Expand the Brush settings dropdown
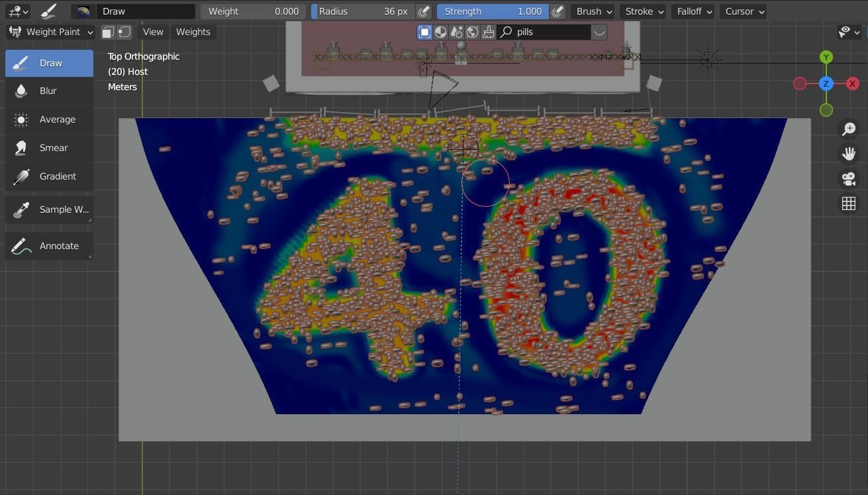 coord(593,11)
